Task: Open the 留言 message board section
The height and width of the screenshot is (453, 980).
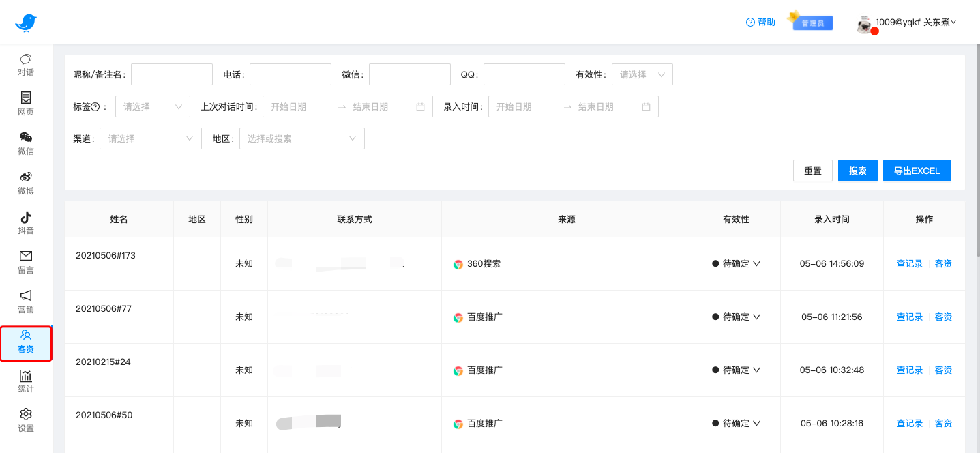Action: (25, 263)
